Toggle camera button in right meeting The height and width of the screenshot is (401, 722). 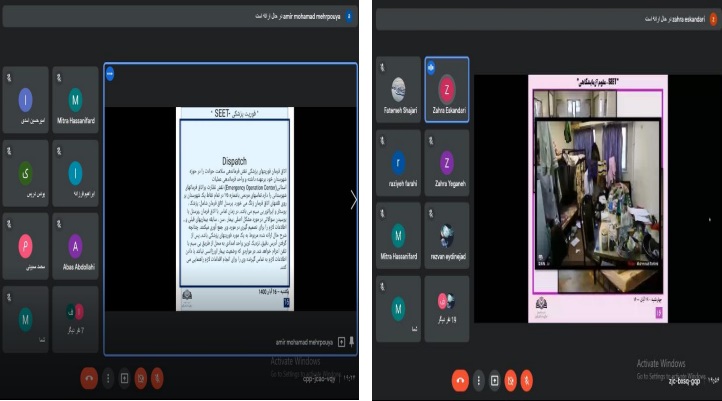click(x=511, y=380)
